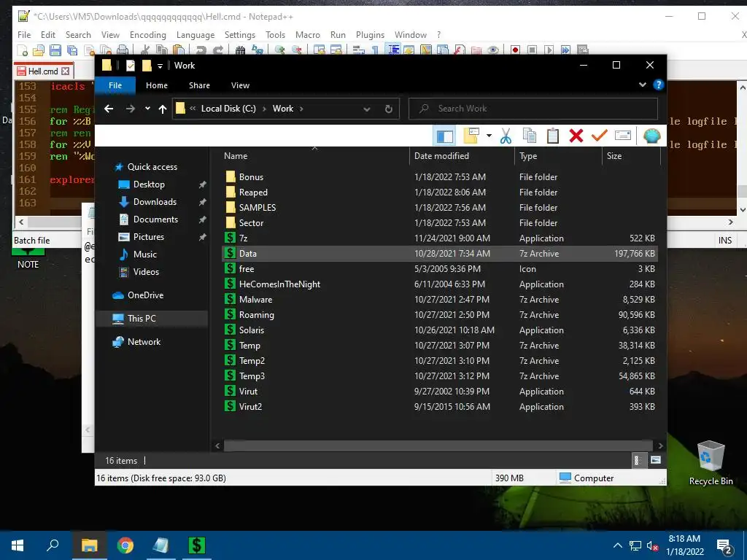Open the Share ribbon tab
This screenshot has height=560, width=747.
coord(199,85)
